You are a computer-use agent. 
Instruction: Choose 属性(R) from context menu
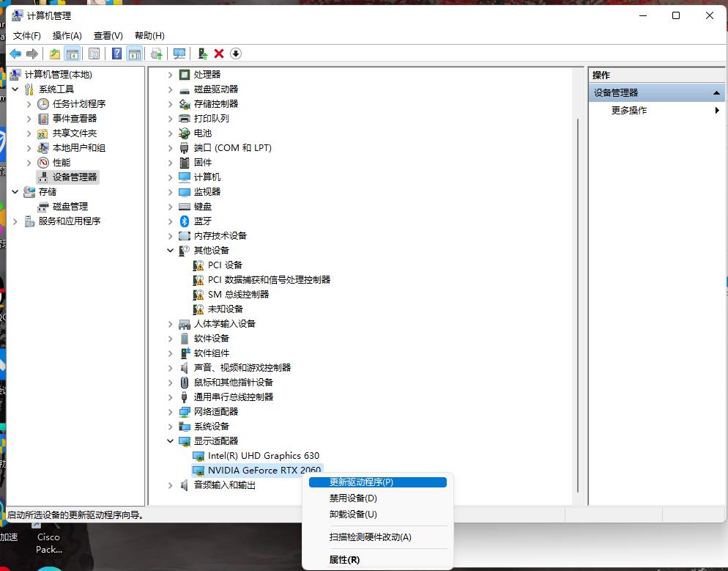[377, 560]
